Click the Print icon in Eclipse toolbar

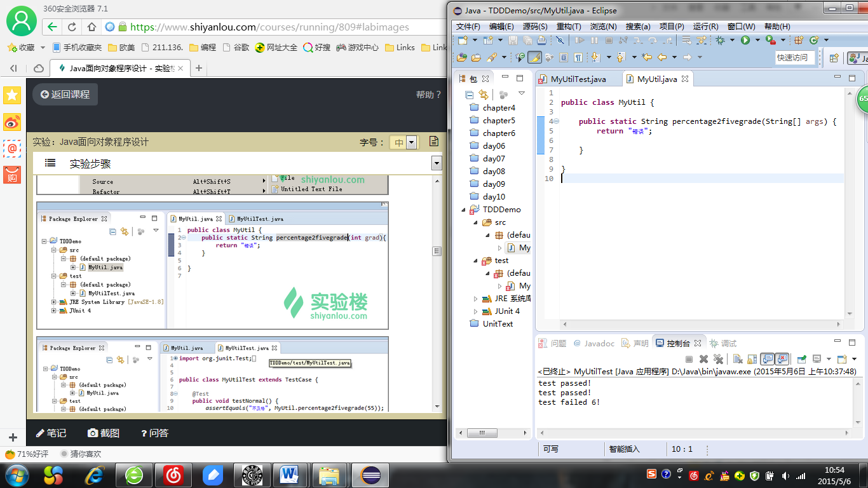click(541, 40)
